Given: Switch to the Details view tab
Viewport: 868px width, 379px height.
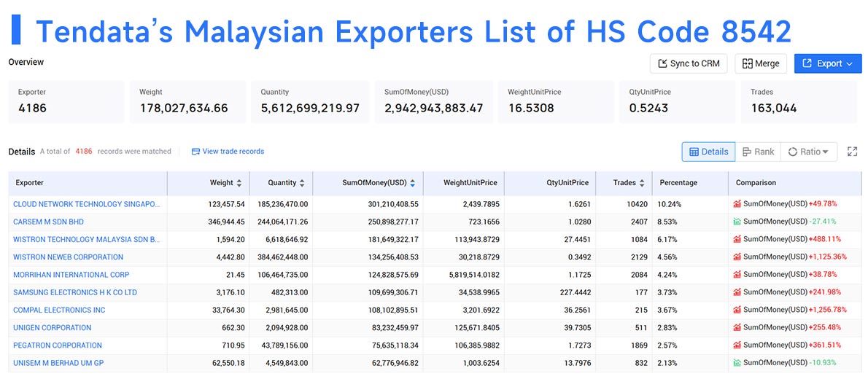Looking at the screenshot, I should click(708, 152).
